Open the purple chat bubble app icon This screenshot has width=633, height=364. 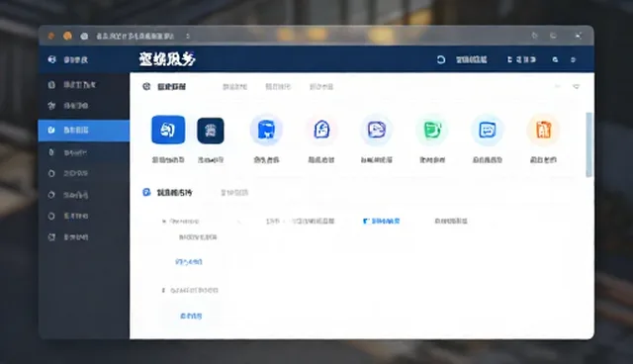[377, 130]
